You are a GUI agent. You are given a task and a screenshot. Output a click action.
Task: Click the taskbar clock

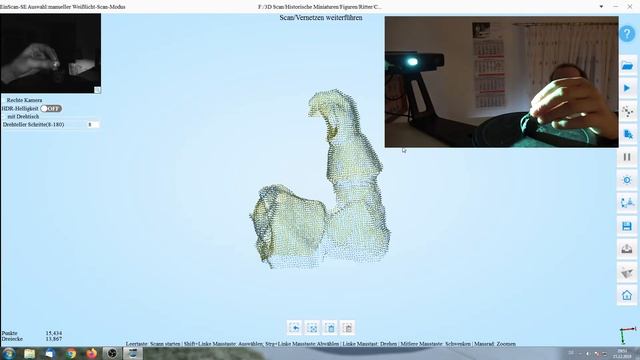pyautogui.click(x=622, y=353)
